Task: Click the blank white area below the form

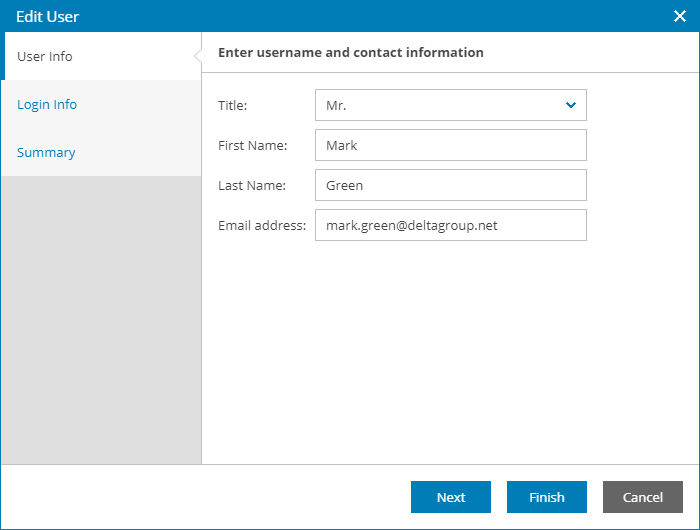Action: [450, 350]
